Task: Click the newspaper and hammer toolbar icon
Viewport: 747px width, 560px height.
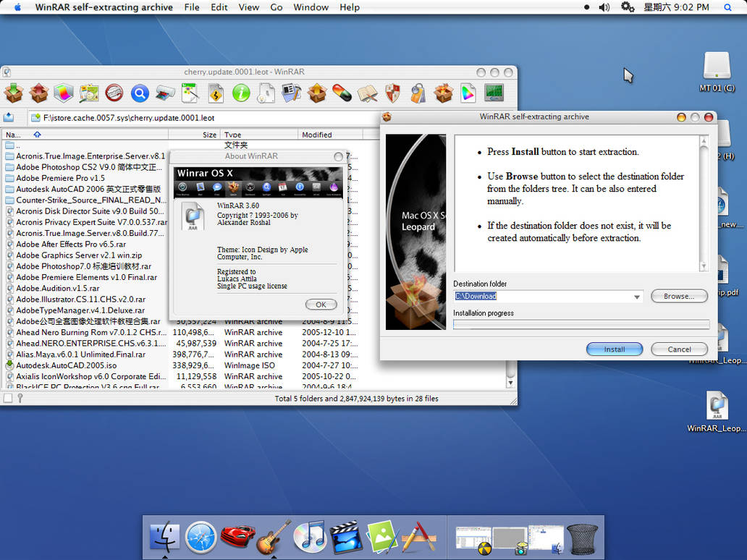Action: coord(292,93)
